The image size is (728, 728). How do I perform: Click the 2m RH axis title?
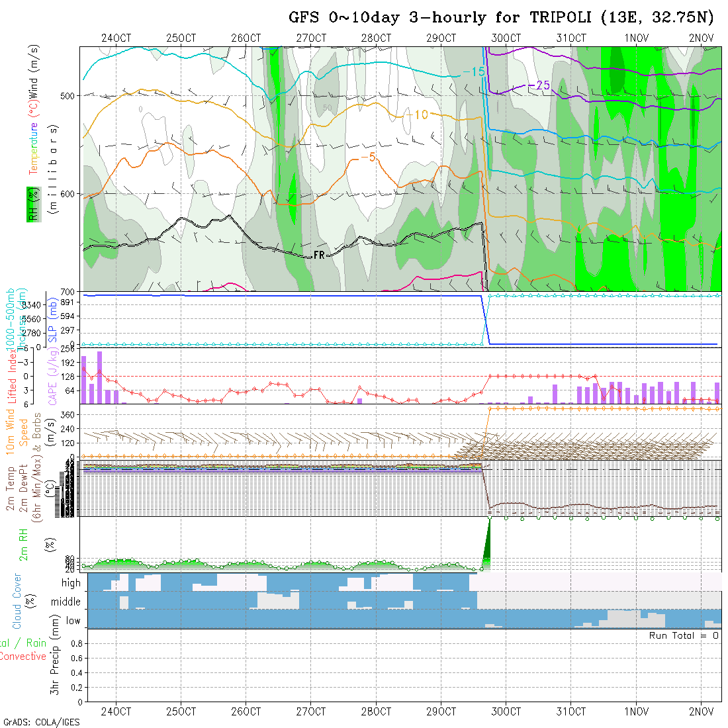[x=24, y=544]
